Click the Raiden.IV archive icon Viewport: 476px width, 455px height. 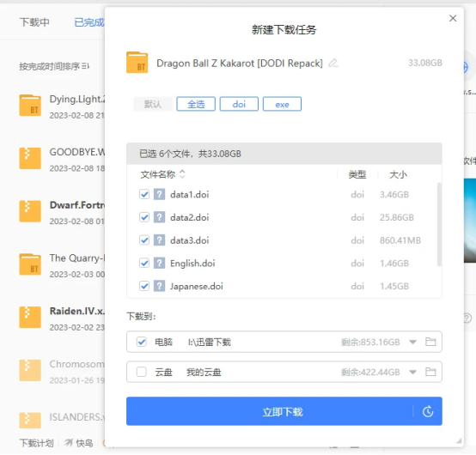click(x=30, y=318)
